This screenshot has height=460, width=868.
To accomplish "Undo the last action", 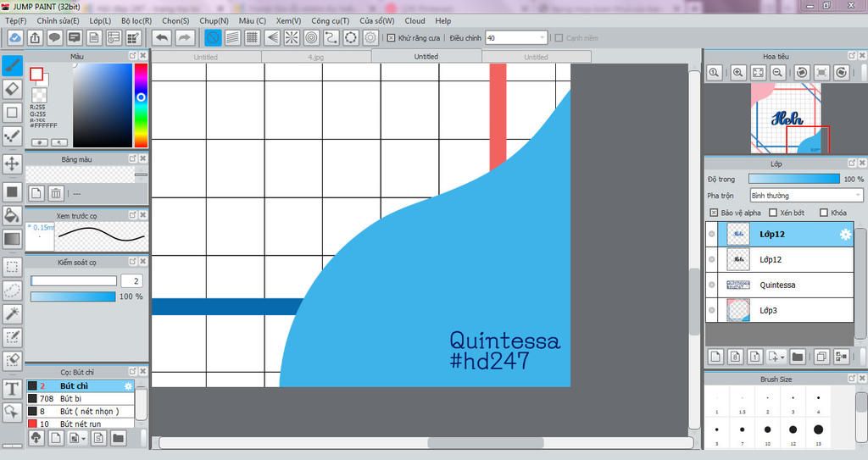I will point(162,37).
